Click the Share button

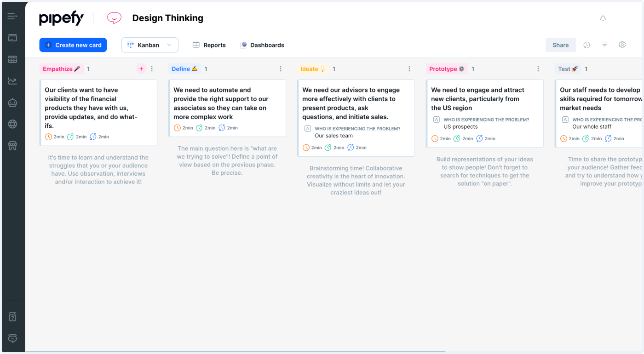[x=560, y=45]
